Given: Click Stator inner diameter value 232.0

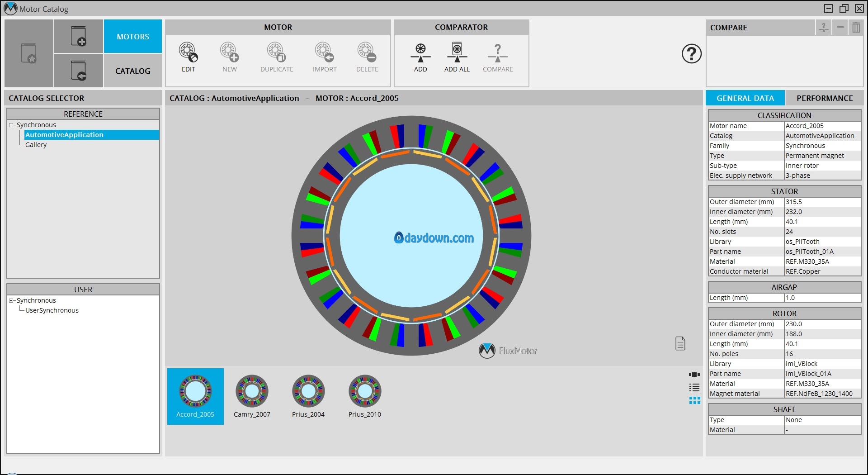Looking at the screenshot, I should point(822,212).
